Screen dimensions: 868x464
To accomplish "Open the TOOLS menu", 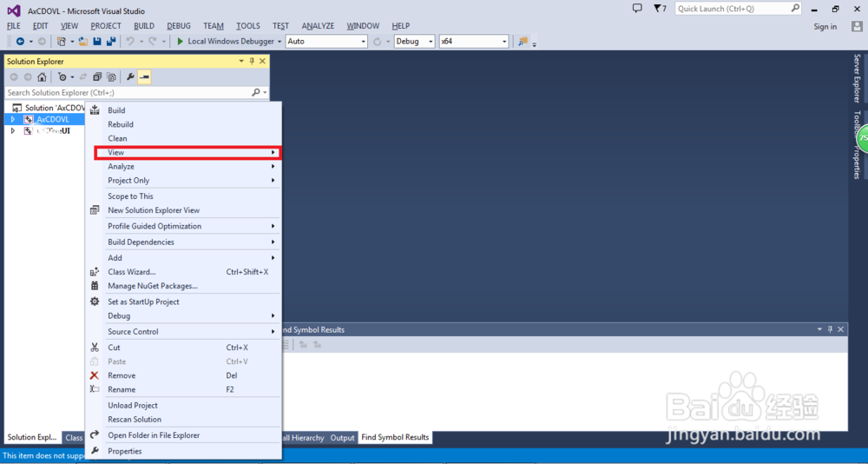I will click(x=248, y=26).
